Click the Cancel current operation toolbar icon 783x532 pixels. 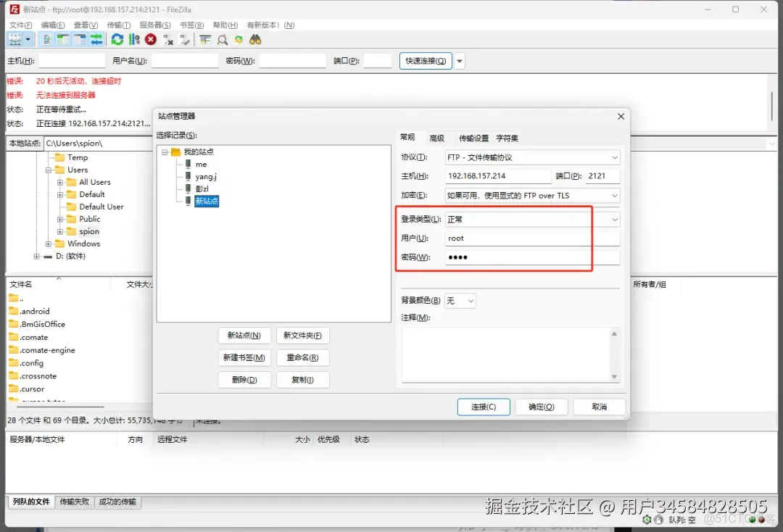pos(149,39)
